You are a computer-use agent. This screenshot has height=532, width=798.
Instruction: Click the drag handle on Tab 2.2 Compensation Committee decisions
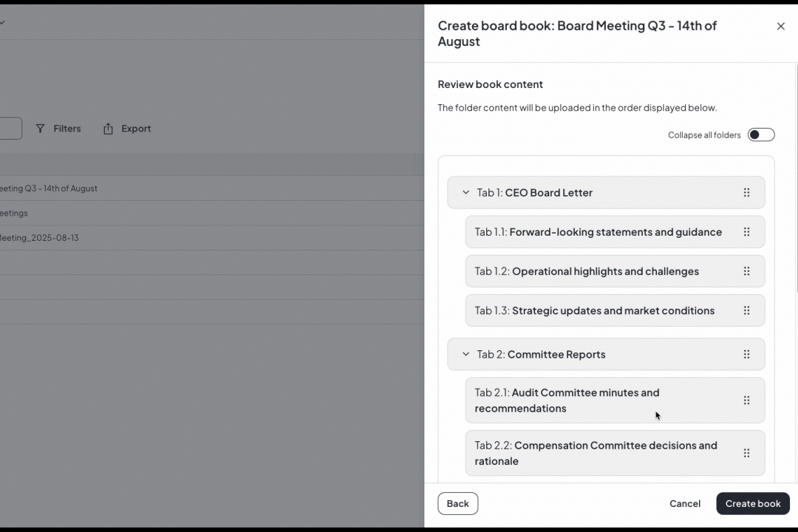pos(747,453)
